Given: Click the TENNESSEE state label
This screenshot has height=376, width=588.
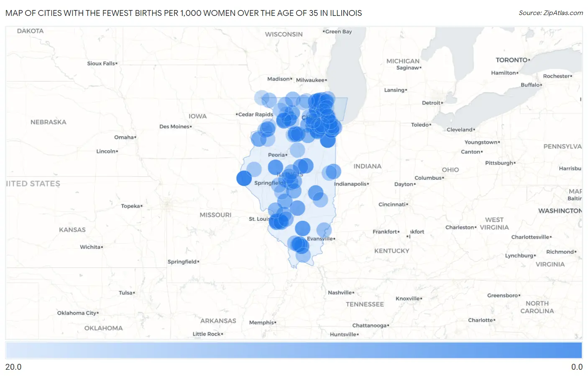Looking at the screenshot, I should tap(365, 304).
